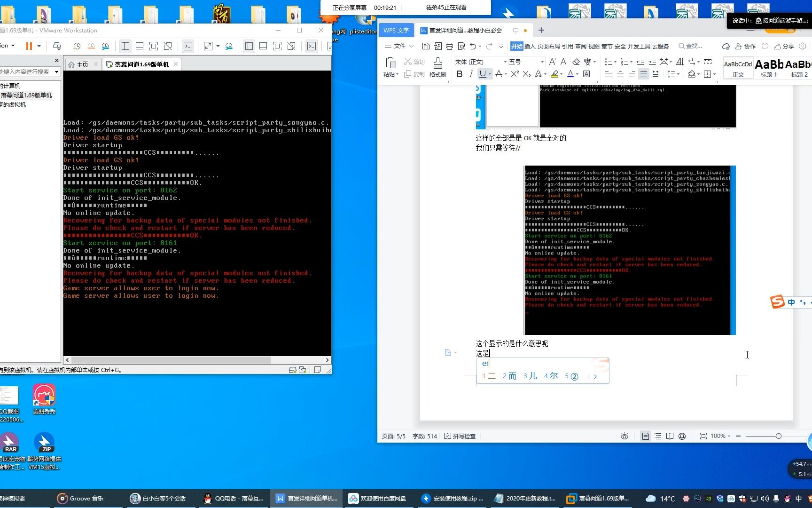The height and width of the screenshot is (508, 812).
Task: Align paragraph to the right
Action: click(x=632, y=74)
